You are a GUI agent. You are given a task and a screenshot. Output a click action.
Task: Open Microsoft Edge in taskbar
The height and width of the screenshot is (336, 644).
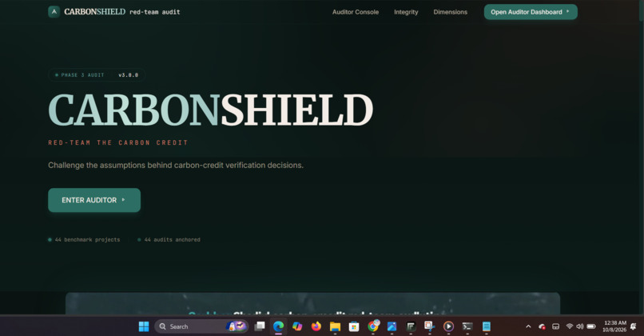pos(279,326)
